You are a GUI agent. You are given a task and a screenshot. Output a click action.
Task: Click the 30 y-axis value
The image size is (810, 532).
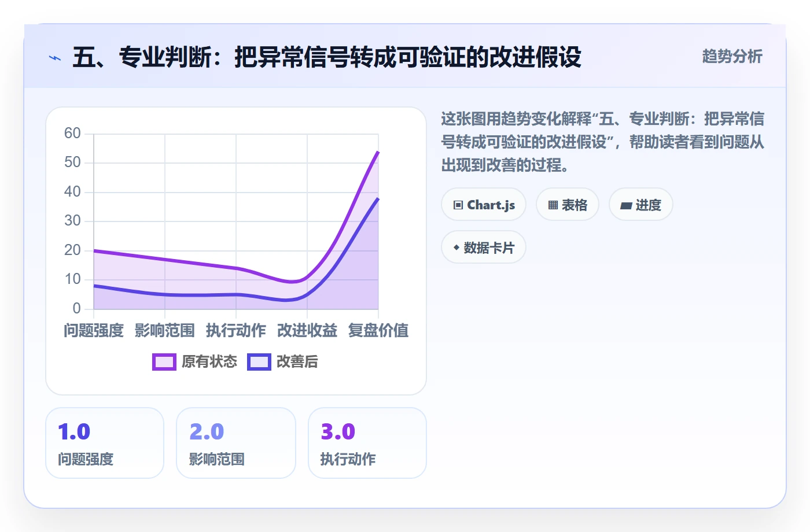[72, 221]
